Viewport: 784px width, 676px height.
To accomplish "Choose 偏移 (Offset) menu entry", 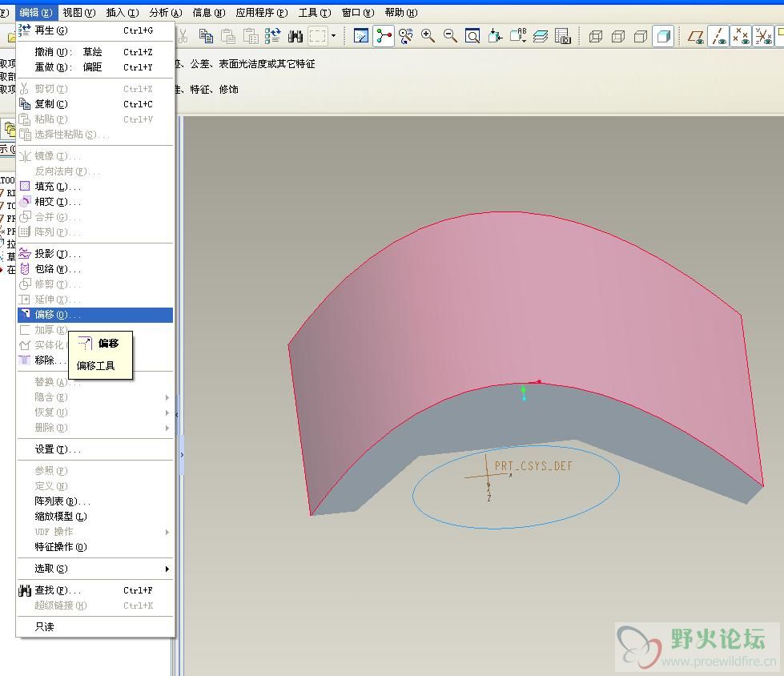I will click(95, 315).
